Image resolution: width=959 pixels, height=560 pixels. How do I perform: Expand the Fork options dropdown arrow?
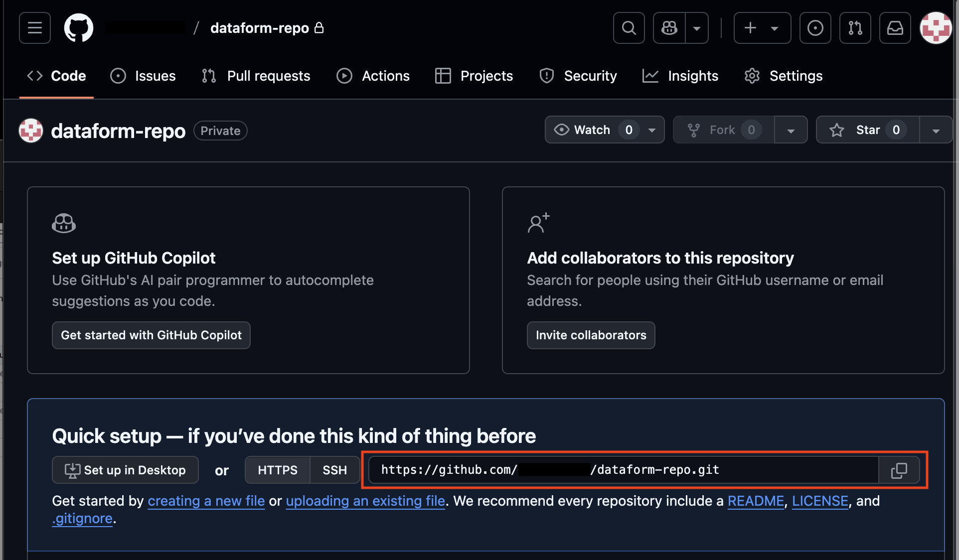tap(791, 130)
